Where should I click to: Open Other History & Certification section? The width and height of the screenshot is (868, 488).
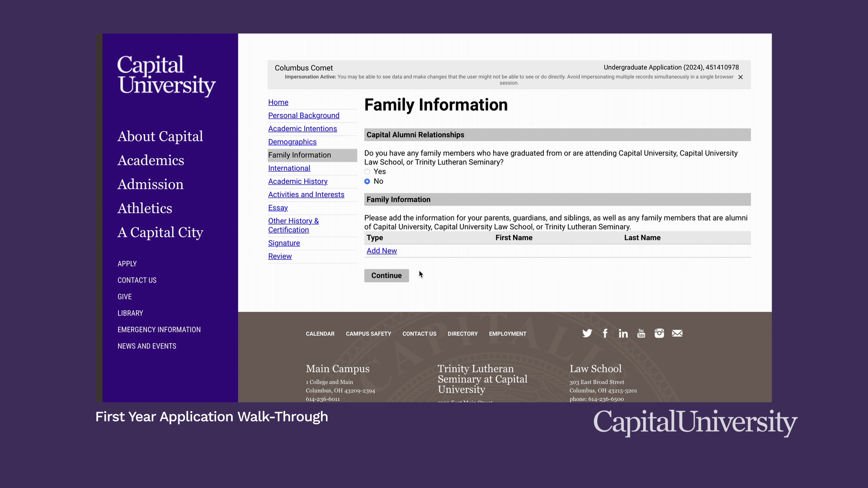(x=293, y=225)
